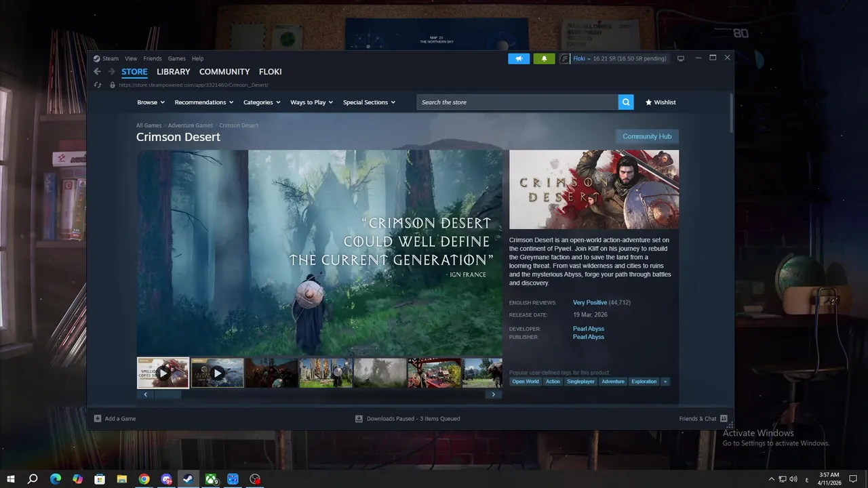The image size is (868, 488).
Task: Click the Search the store field
Action: tap(517, 102)
